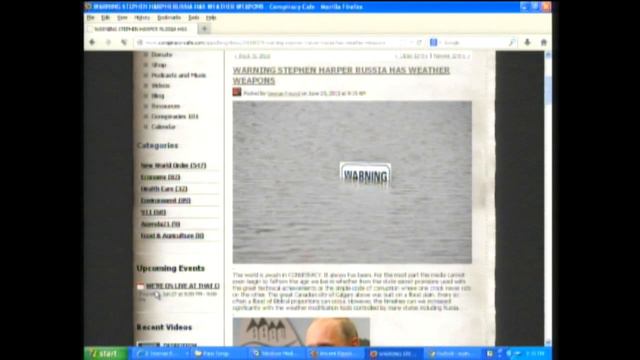Click the search magnifier icon
This screenshot has height=360, width=640.
(512, 42)
